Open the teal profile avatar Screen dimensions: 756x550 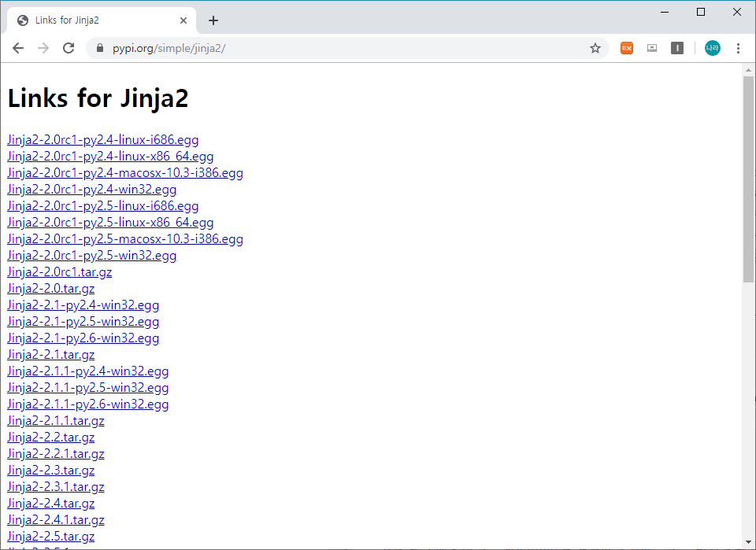point(712,48)
